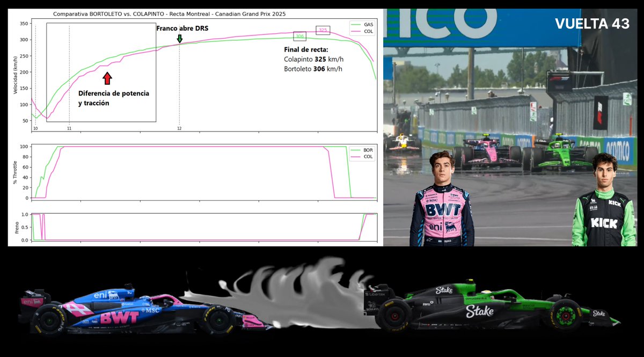This screenshot has width=644, height=357.
Task: Click the driver portrait in BWT suit
Action: pos(442,199)
